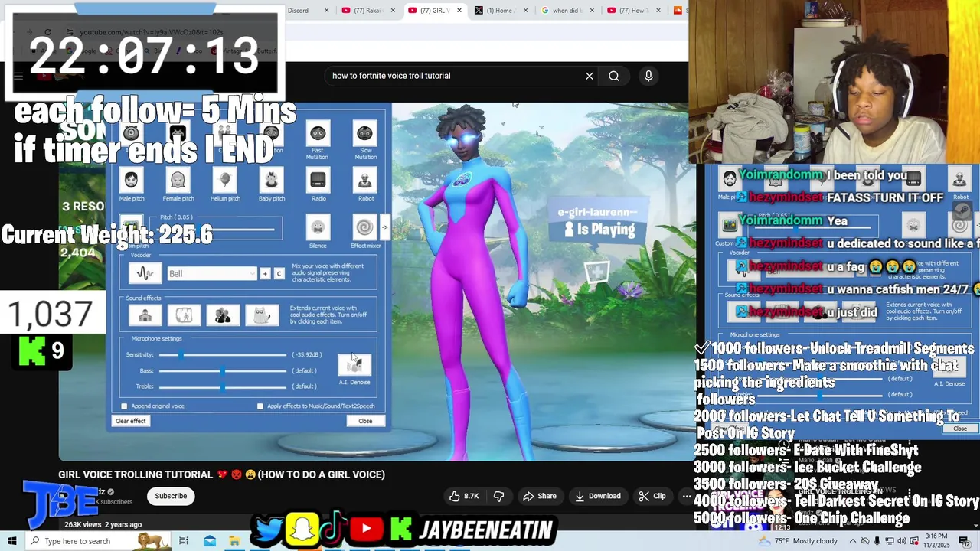Image resolution: width=980 pixels, height=551 pixels.
Task: Clear the YouTube search text
Action: [x=590, y=76]
